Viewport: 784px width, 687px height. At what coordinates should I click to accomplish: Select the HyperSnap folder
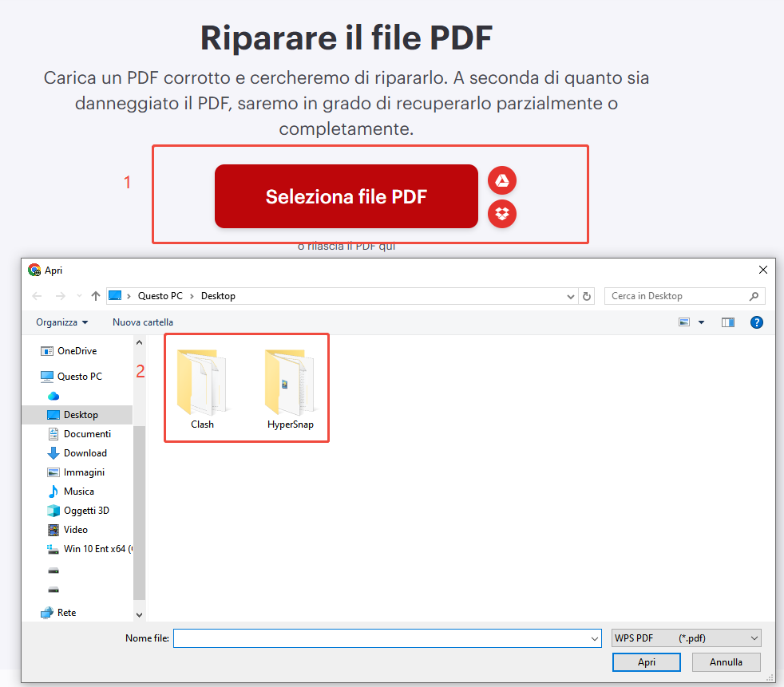tap(290, 389)
